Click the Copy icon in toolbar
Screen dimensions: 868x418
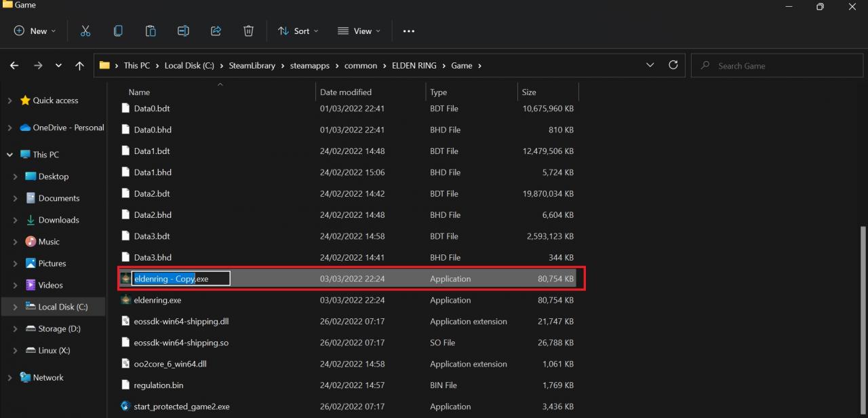(118, 31)
